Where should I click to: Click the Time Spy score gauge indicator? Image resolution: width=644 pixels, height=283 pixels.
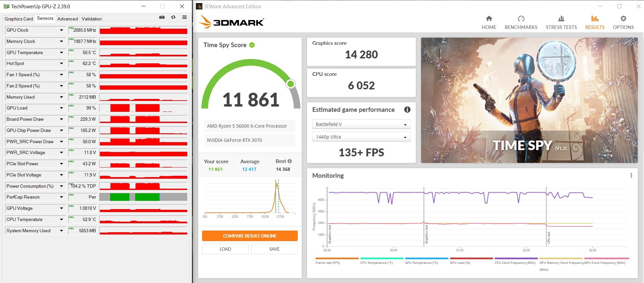point(291,84)
